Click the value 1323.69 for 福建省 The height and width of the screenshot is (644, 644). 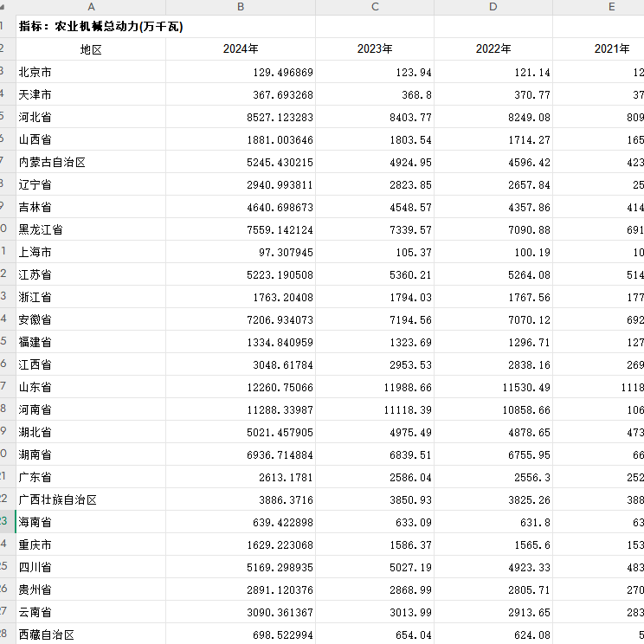point(375,342)
